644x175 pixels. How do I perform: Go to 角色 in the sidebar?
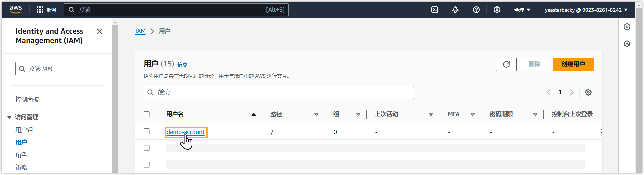pyautogui.click(x=21, y=155)
